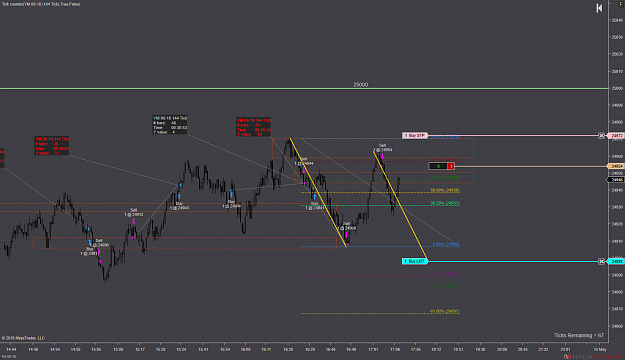Click the green PnL position marker
Viewport: 625px width, 360px height.
pyautogui.click(x=438, y=166)
